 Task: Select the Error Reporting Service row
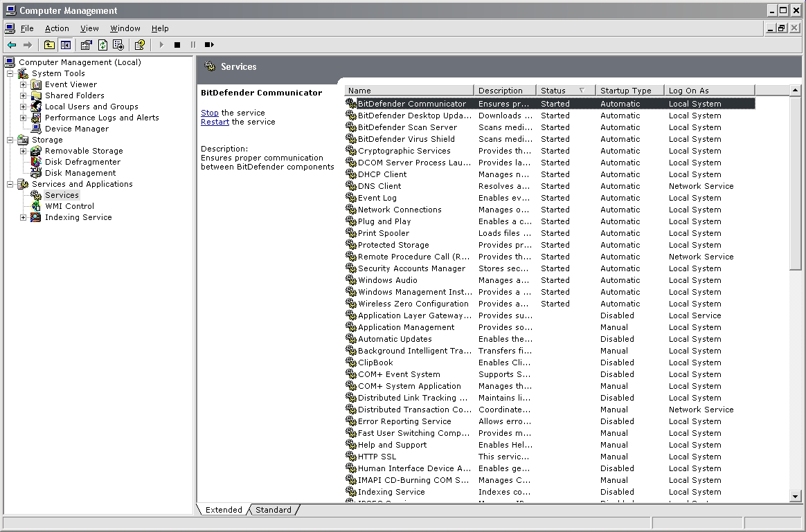(550, 421)
